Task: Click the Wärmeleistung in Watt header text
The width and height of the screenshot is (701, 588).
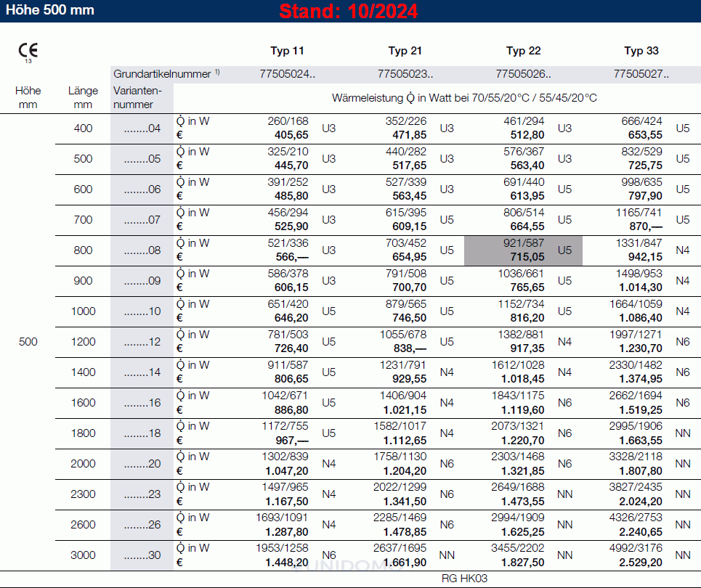Action: (x=464, y=97)
